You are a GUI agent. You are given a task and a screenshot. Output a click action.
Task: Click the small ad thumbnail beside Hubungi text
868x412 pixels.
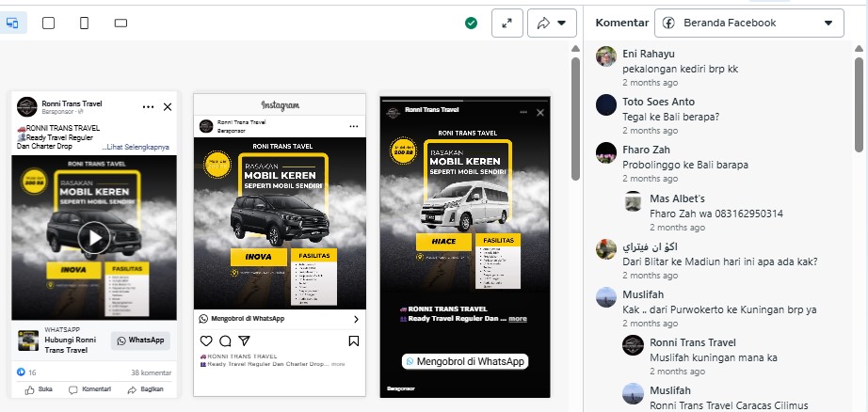point(28,341)
